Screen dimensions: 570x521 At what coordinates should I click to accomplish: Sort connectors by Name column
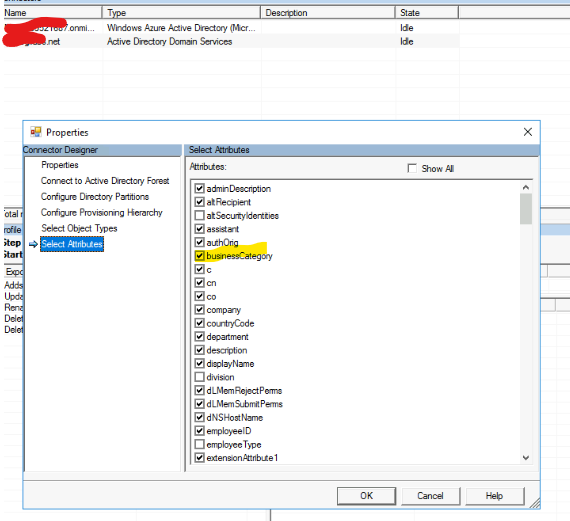(x=52, y=13)
